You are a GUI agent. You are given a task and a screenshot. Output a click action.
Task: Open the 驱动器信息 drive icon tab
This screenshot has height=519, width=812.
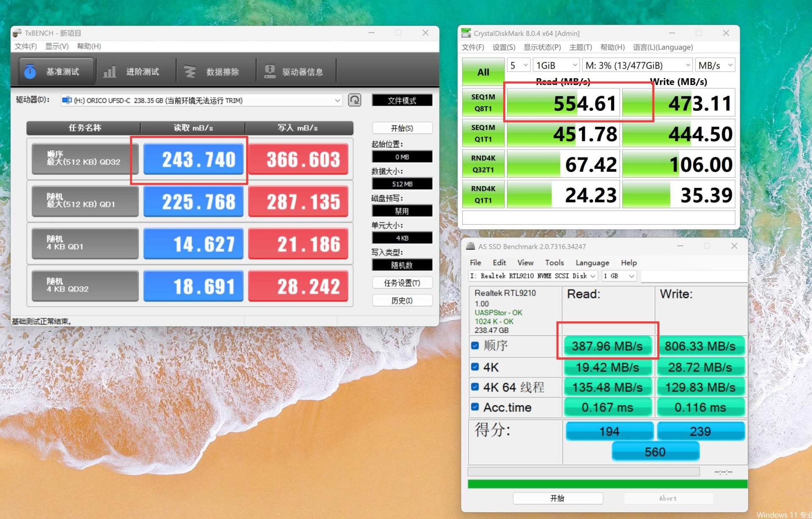tap(269, 71)
